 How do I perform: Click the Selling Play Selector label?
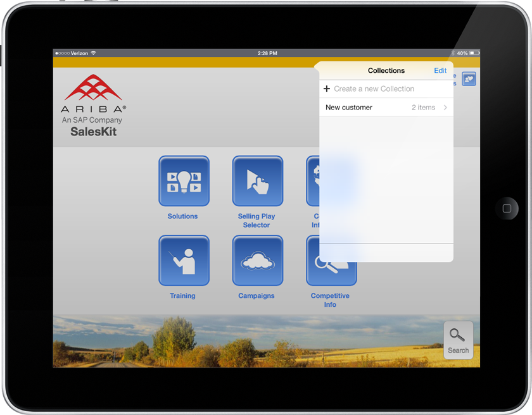256,221
